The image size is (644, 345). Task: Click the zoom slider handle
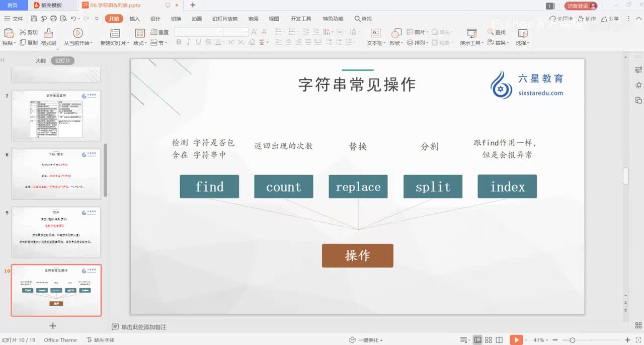(572, 340)
